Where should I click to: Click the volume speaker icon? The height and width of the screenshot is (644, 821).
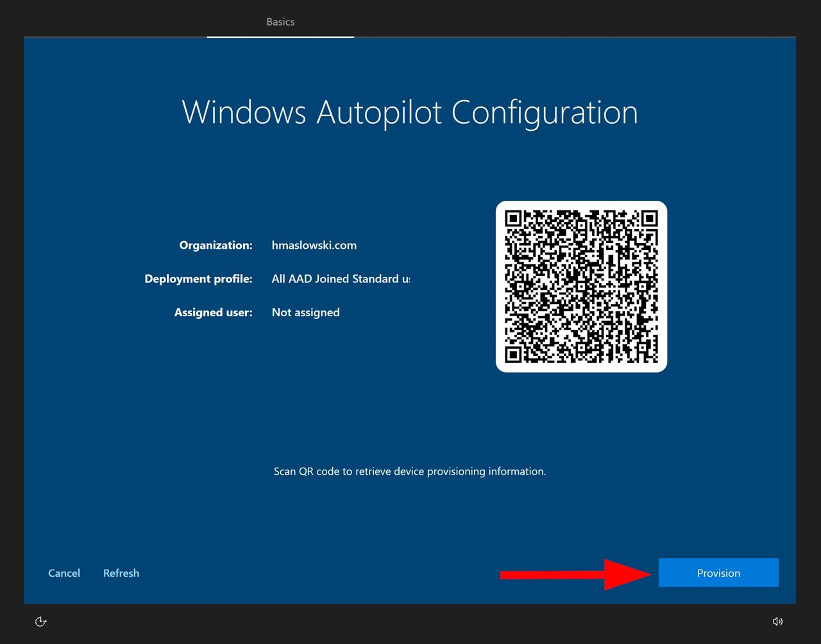coord(777,622)
